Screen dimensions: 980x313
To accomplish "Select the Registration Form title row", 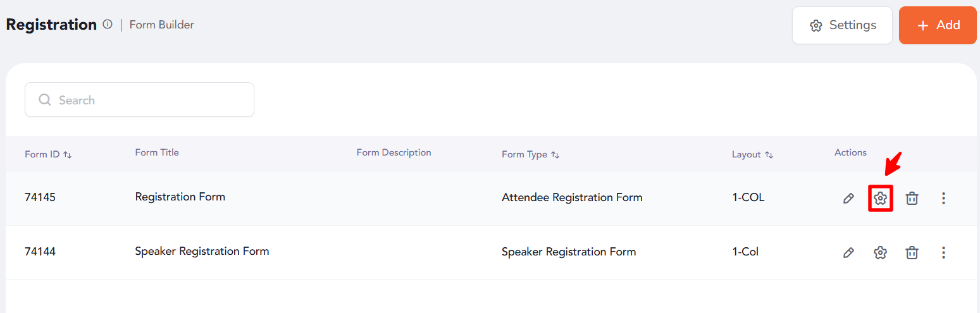I will [x=490, y=198].
